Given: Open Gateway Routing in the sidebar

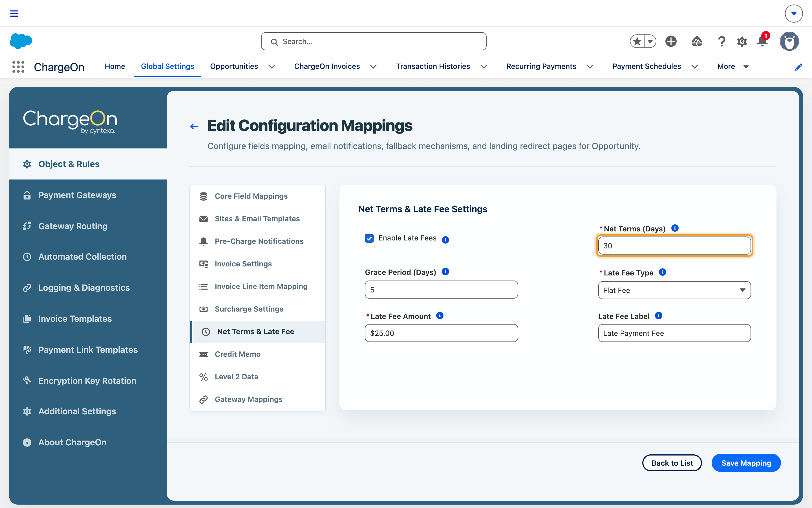Looking at the screenshot, I should (x=88, y=226).
